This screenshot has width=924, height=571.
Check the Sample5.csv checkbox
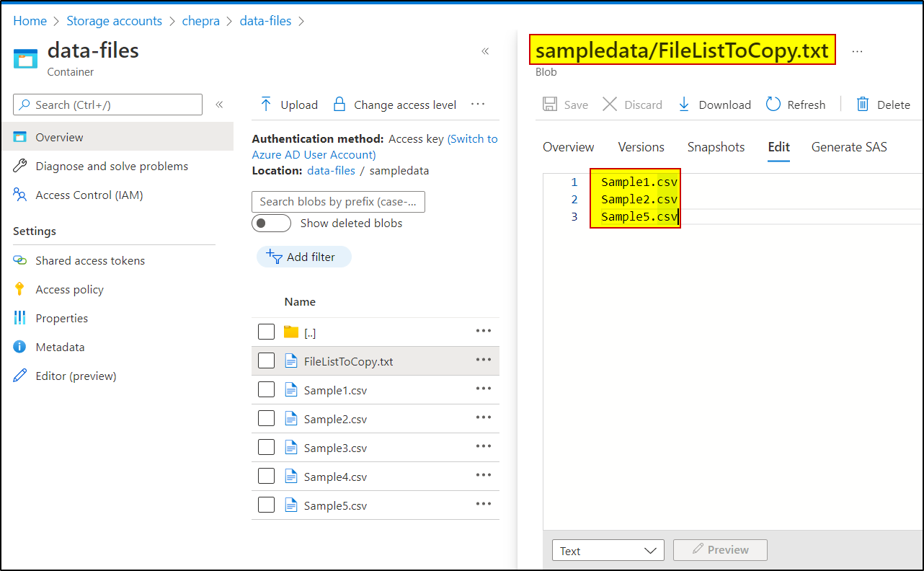point(267,505)
